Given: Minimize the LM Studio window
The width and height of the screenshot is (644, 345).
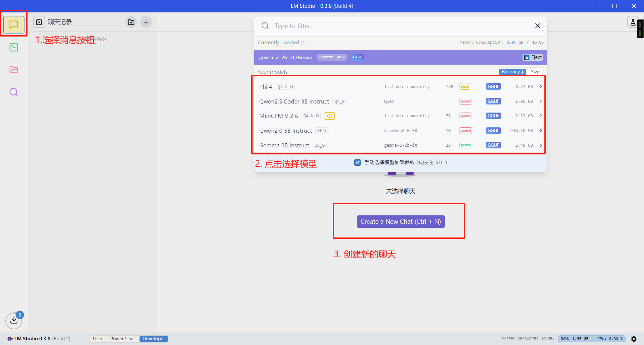Looking at the screenshot, I should [x=596, y=6].
